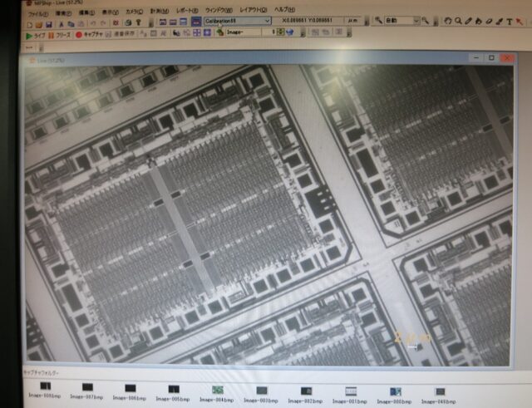The width and height of the screenshot is (532, 408).
Task: Click the zoom out magnifier icon
Action: [x=378, y=20]
